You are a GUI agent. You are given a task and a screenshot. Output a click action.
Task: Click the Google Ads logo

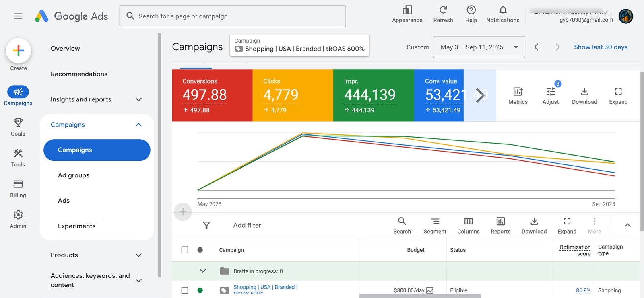tap(71, 16)
